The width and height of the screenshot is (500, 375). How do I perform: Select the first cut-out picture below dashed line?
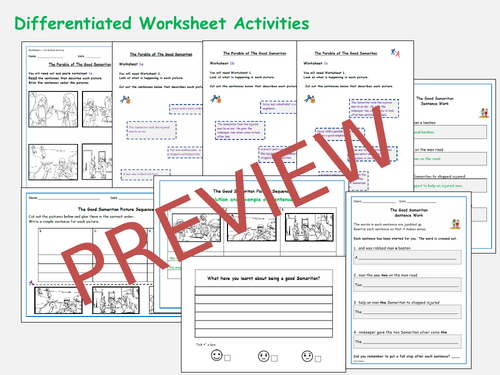(59, 301)
